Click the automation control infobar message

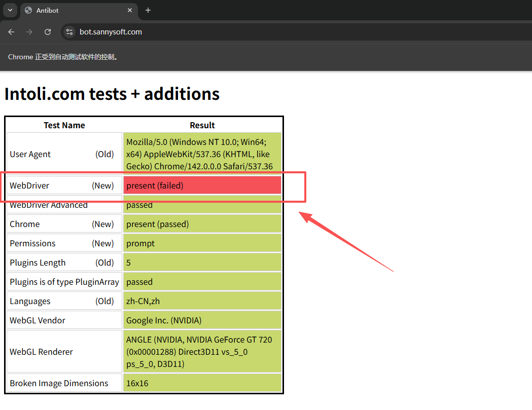(63, 57)
